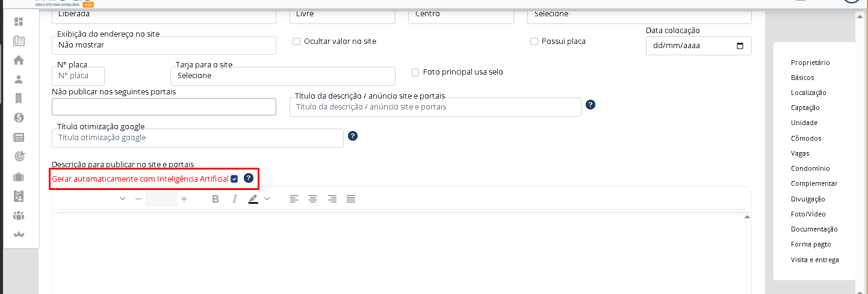This screenshot has height=294, width=868.
Task: Apply italic formatting in the editor
Action: point(234,199)
